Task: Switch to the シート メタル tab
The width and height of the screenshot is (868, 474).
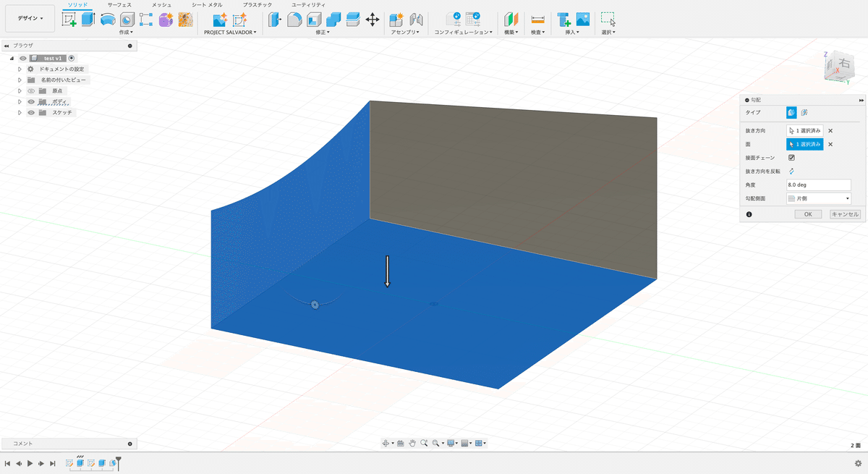Action: click(x=207, y=4)
